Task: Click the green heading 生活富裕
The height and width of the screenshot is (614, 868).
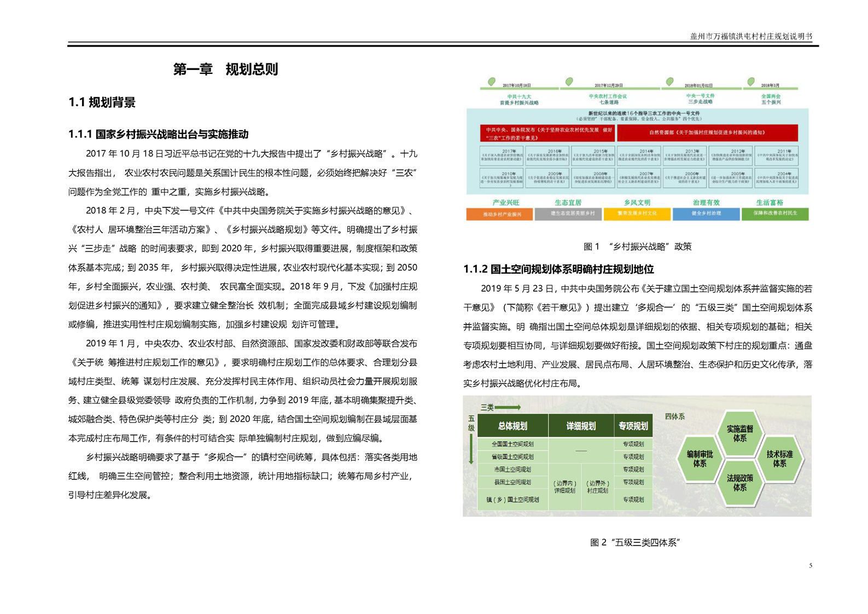Action: pyautogui.click(x=769, y=202)
